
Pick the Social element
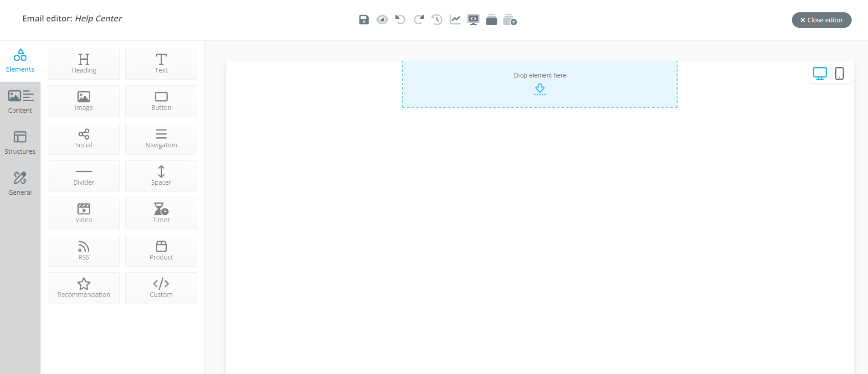pos(84,139)
